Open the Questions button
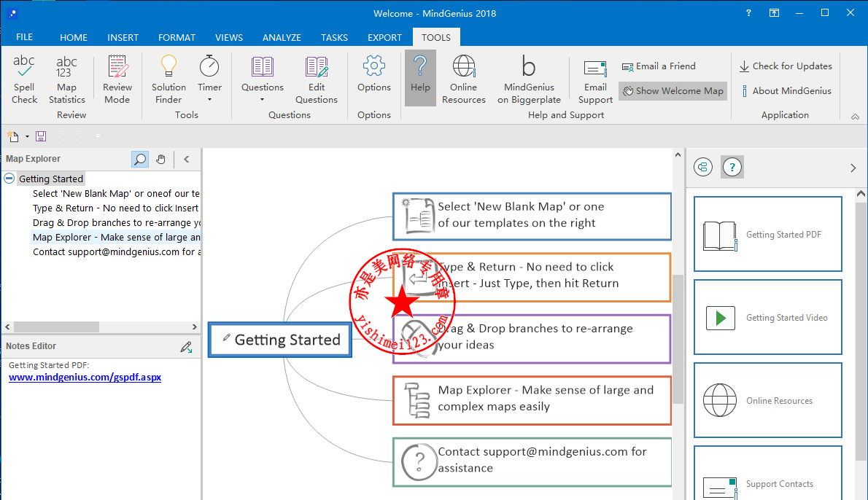This screenshot has height=500, width=868. click(x=263, y=73)
